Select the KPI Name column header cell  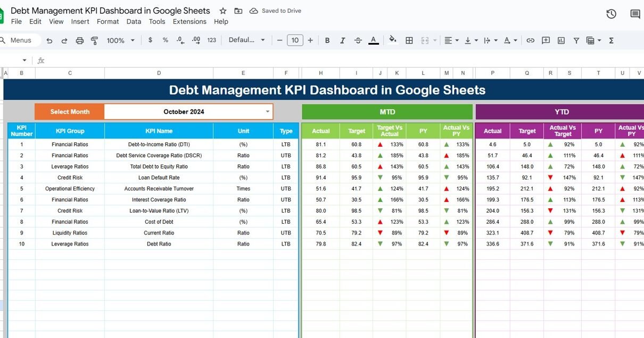(x=159, y=131)
